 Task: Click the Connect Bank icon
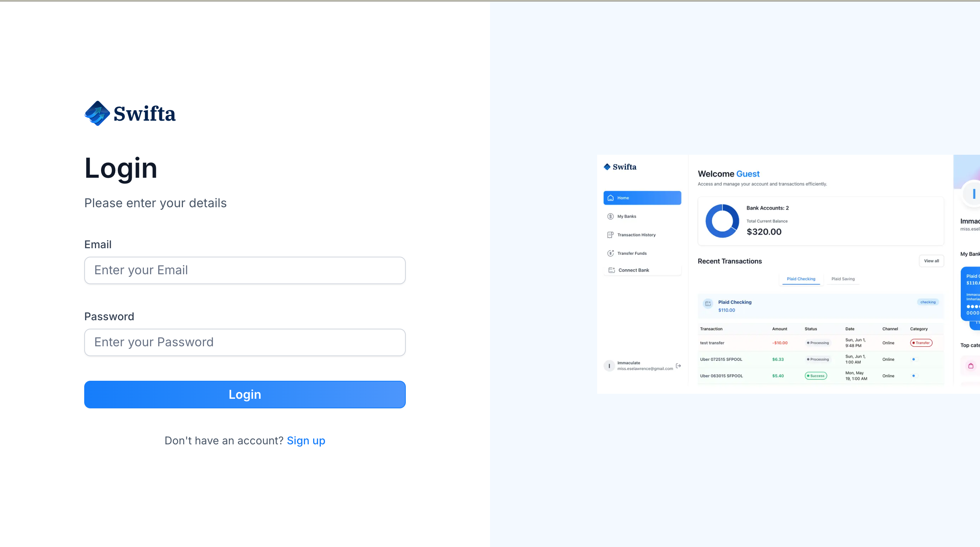click(x=612, y=270)
